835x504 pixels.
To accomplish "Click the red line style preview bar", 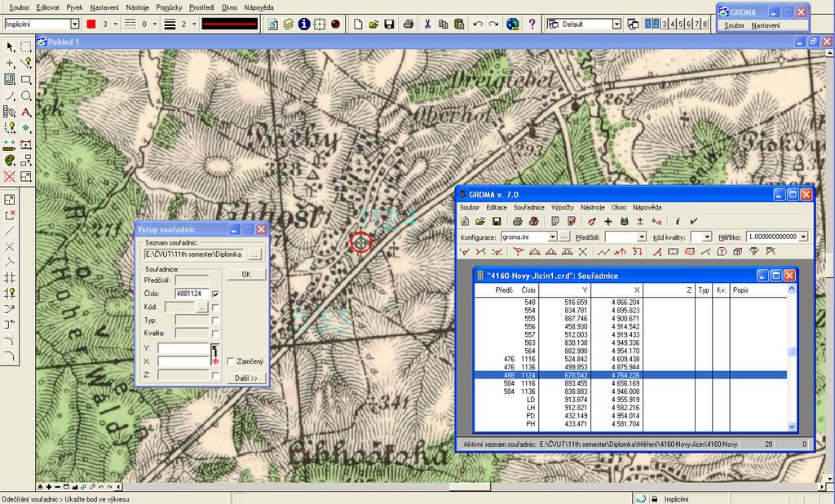I will [229, 24].
